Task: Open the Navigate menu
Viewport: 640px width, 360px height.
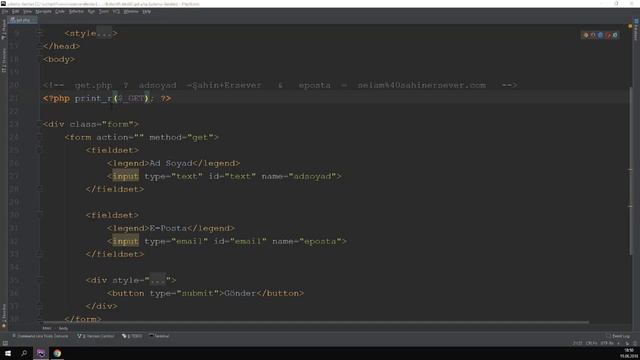Action: [43, 11]
